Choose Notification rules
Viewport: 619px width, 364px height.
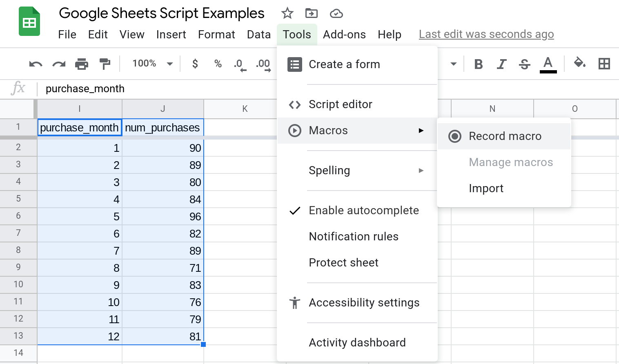(x=357, y=237)
